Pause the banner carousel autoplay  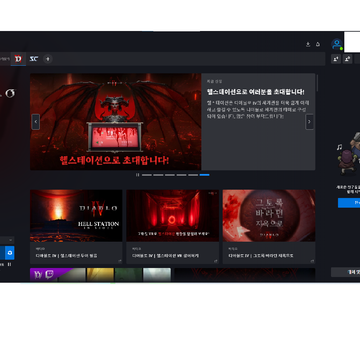click(x=137, y=175)
